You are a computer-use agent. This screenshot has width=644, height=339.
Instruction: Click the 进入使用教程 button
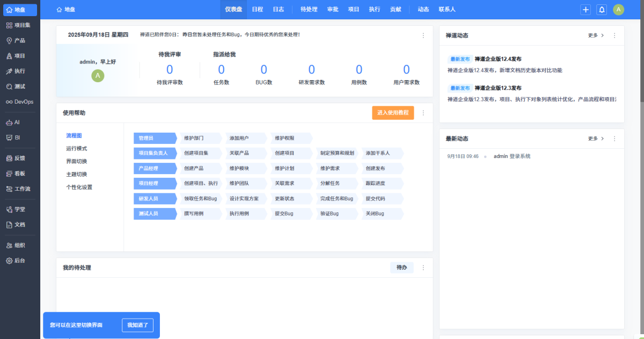pyautogui.click(x=393, y=113)
